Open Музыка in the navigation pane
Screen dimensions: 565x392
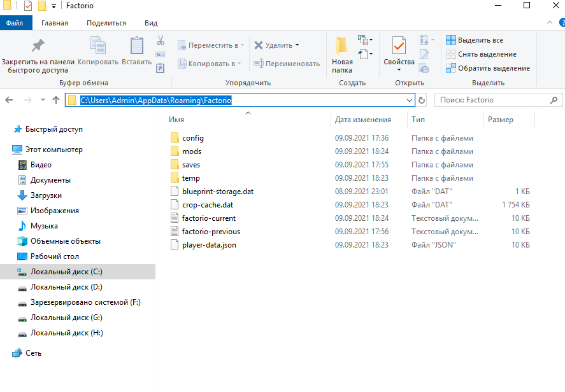44,226
